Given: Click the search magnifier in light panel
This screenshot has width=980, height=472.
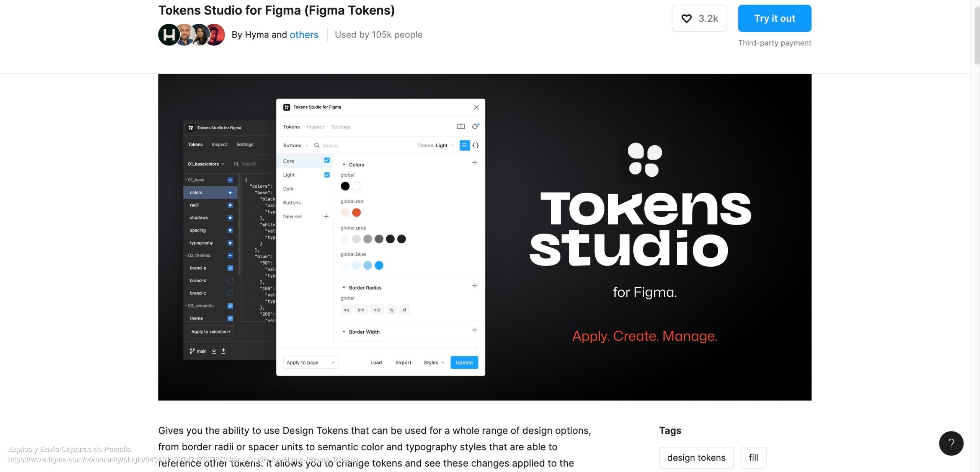Looking at the screenshot, I should tap(317, 145).
